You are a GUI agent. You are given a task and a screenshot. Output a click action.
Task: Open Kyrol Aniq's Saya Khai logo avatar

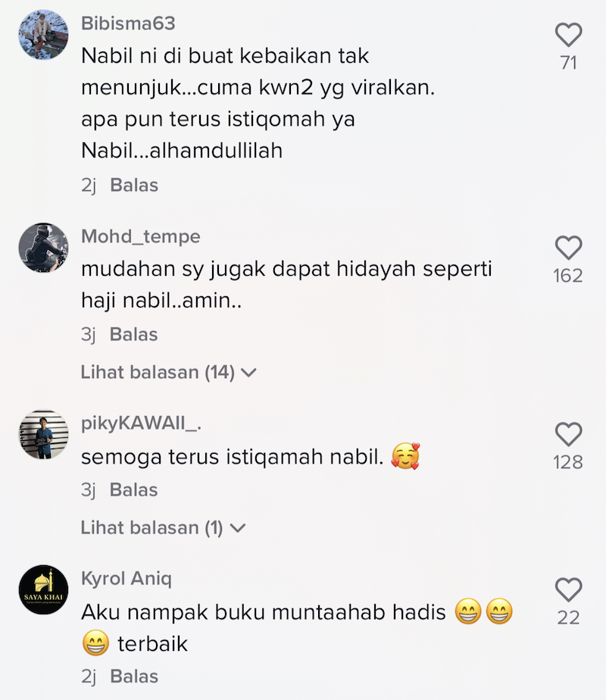tap(43, 589)
